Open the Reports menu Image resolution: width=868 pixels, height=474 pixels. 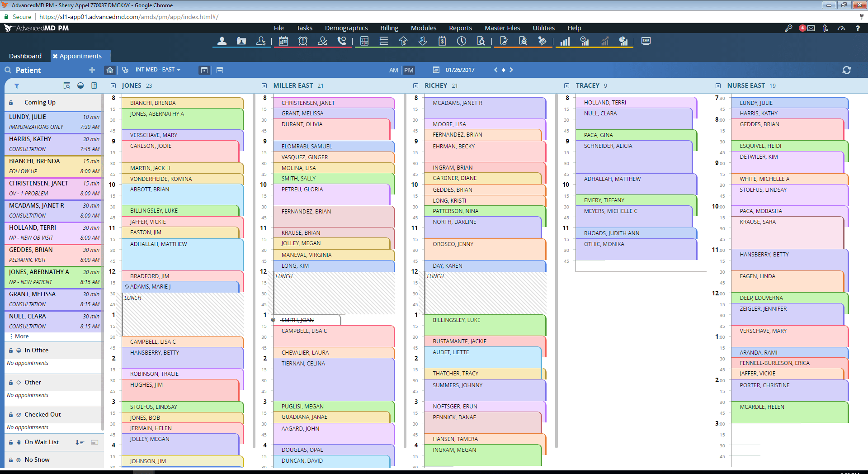pos(460,28)
